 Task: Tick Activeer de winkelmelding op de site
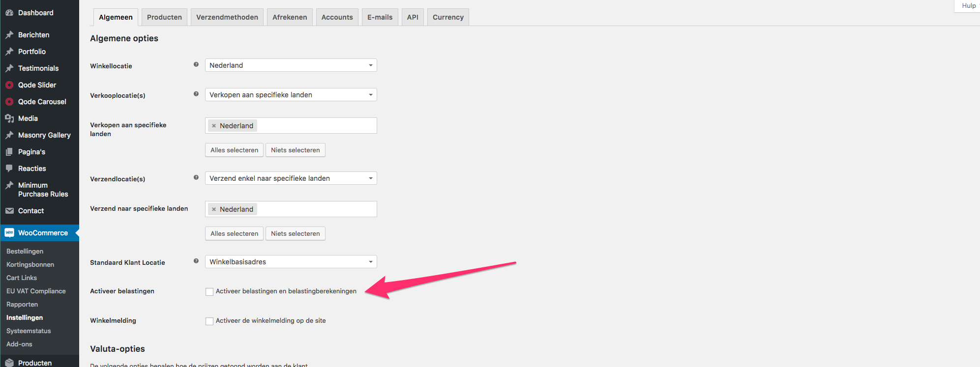pos(209,321)
